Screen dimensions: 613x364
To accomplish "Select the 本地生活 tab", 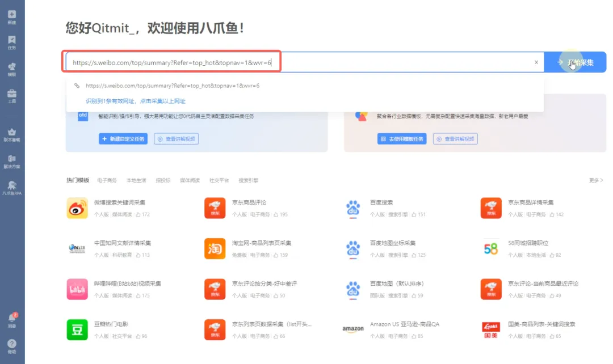I will pos(136,180).
